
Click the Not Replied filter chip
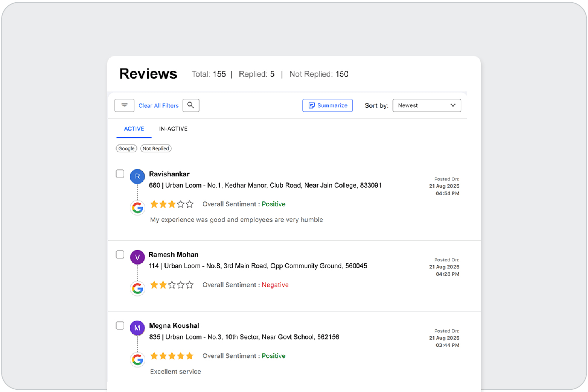(x=156, y=149)
